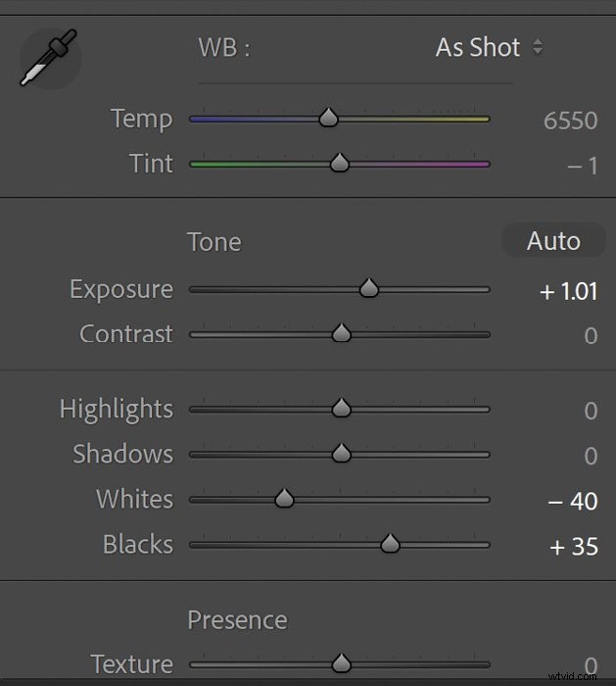Click the Texture slider knob
The width and height of the screenshot is (616, 686).
pos(342,662)
